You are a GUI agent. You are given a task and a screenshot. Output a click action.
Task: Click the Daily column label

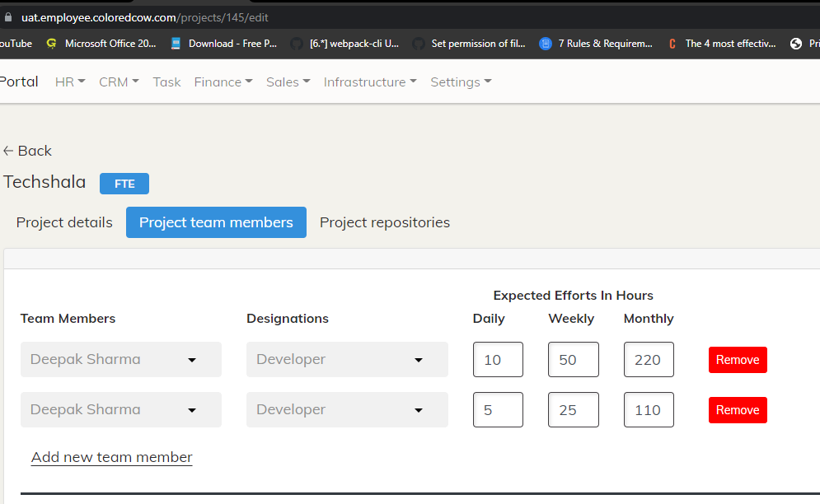pyautogui.click(x=489, y=319)
